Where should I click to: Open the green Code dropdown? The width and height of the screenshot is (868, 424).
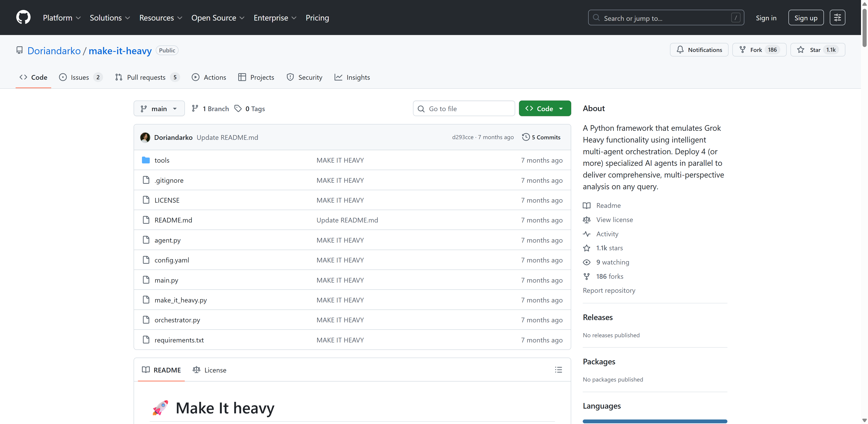pyautogui.click(x=545, y=109)
